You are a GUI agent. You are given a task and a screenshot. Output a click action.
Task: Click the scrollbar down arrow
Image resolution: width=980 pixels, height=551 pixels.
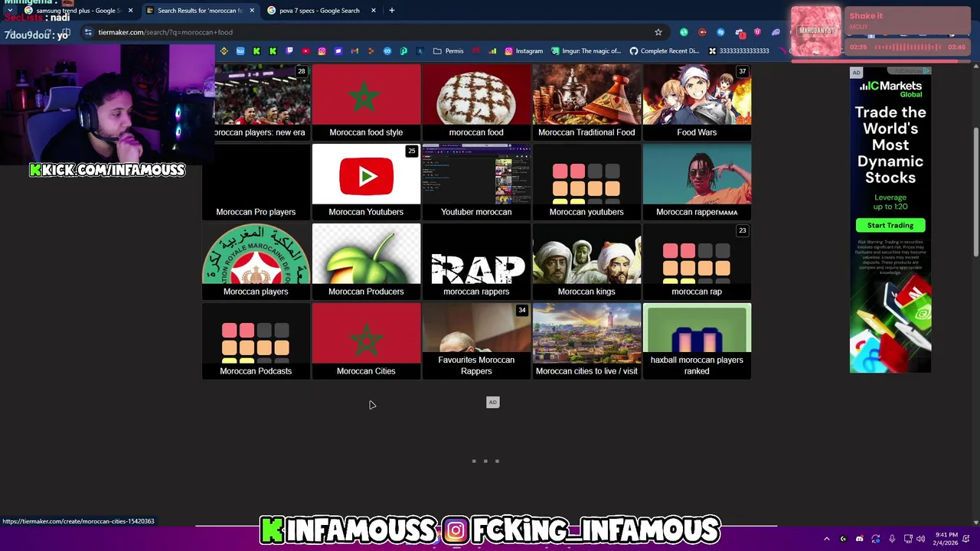coord(975,523)
